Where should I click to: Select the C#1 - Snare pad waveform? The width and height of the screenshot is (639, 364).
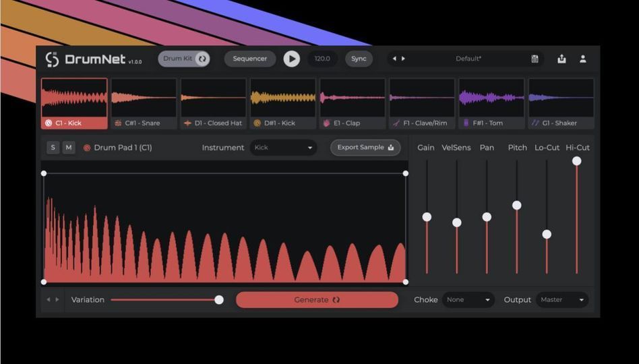(x=144, y=98)
